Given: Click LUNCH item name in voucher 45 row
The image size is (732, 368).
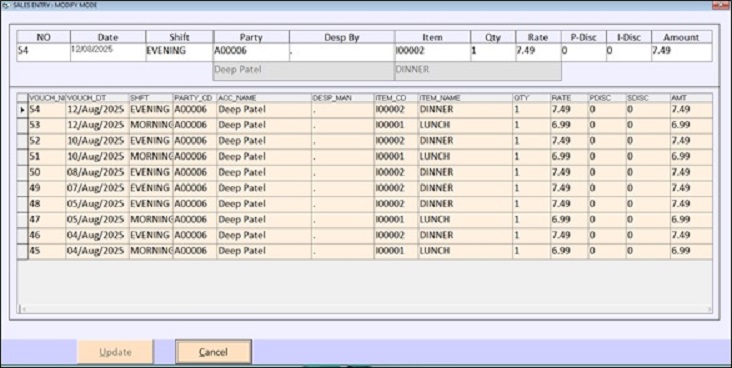Looking at the screenshot, I should pyautogui.click(x=465, y=251).
